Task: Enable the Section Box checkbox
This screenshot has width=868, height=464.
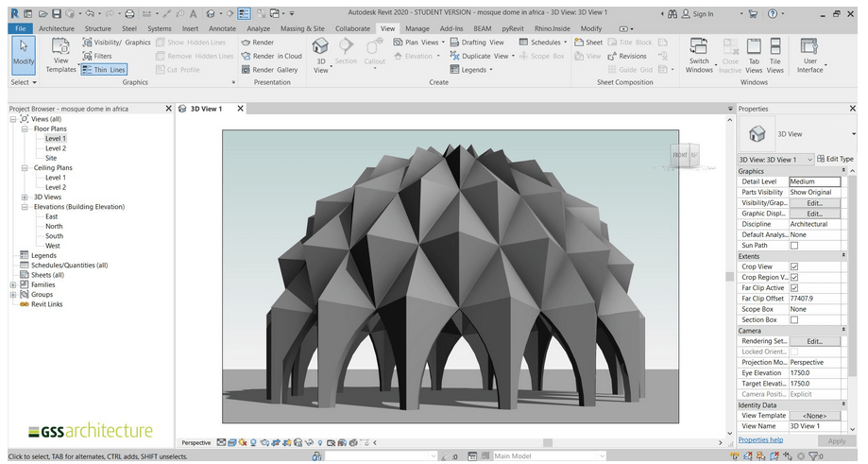Action: (x=793, y=320)
